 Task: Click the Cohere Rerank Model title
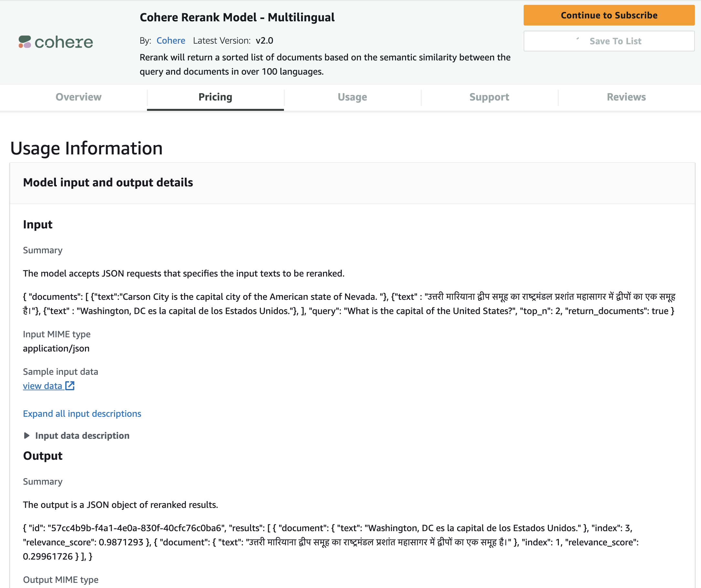point(237,17)
